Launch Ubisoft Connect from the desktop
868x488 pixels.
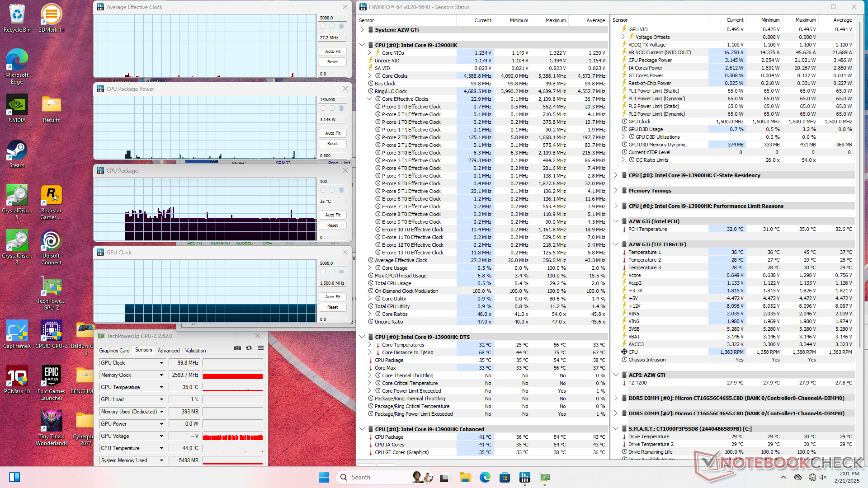pos(51,247)
